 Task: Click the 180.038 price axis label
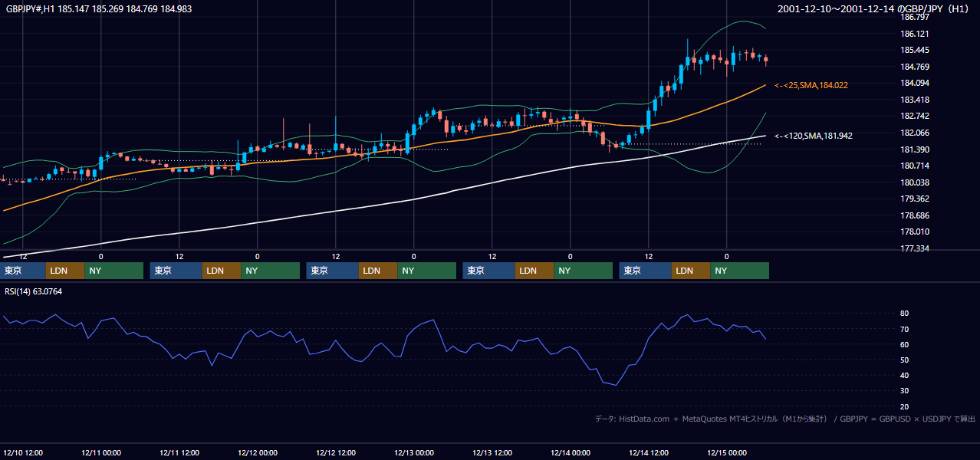click(x=916, y=182)
